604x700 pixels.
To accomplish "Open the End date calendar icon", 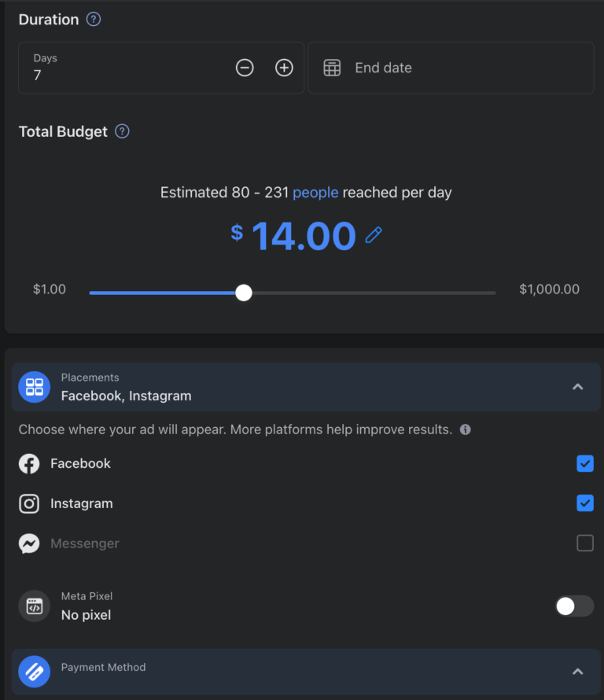I will tap(333, 68).
